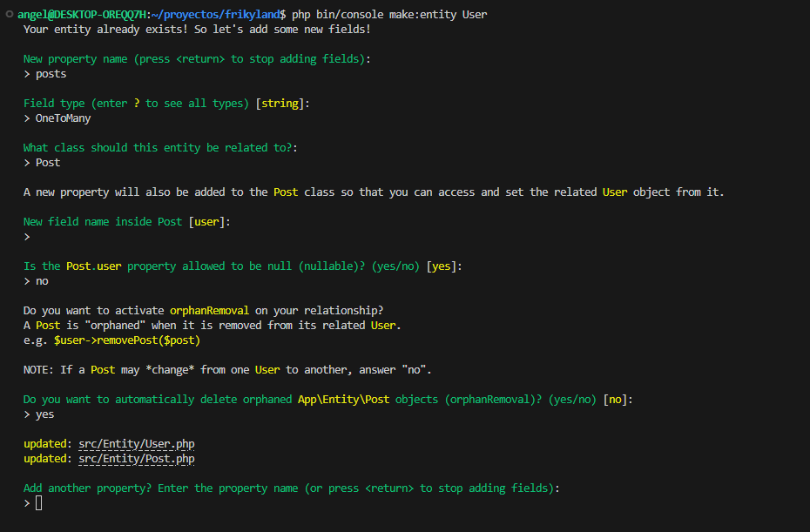
Task: Click the [string] default type value
Action: (x=279, y=104)
